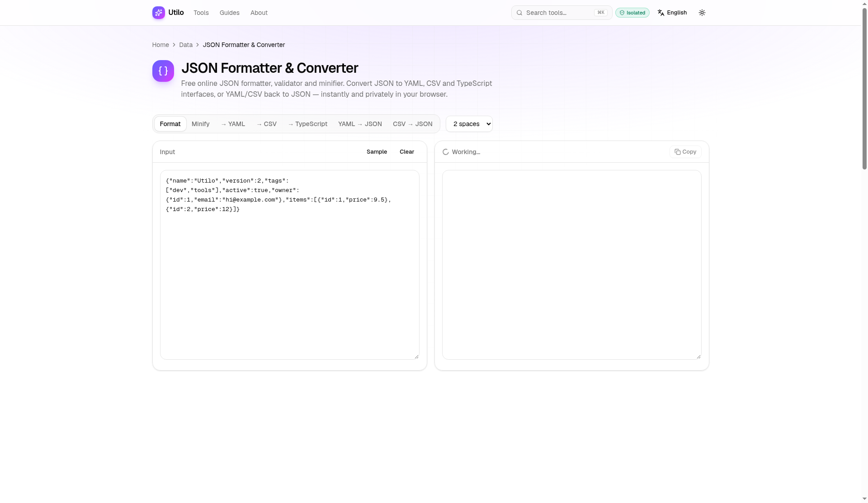Load the Sample input
868x503 pixels.
(377, 152)
